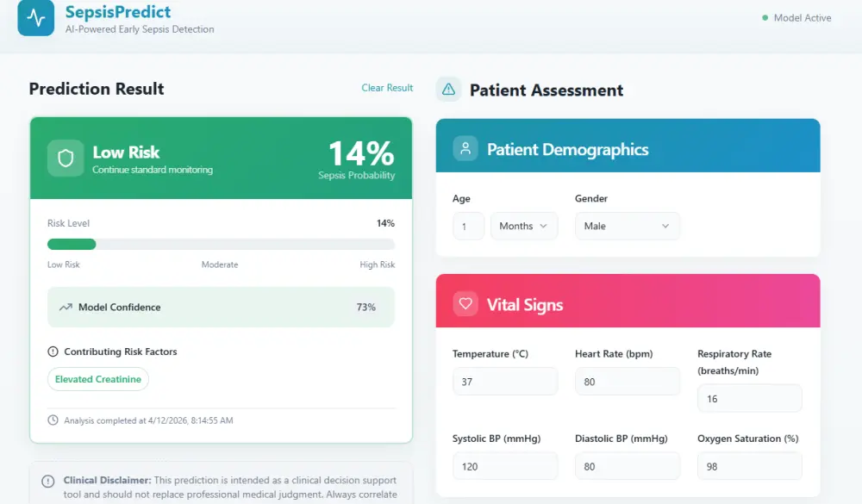
Task: Click the clock icon beside analysis timestamp
Action: tap(53, 420)
